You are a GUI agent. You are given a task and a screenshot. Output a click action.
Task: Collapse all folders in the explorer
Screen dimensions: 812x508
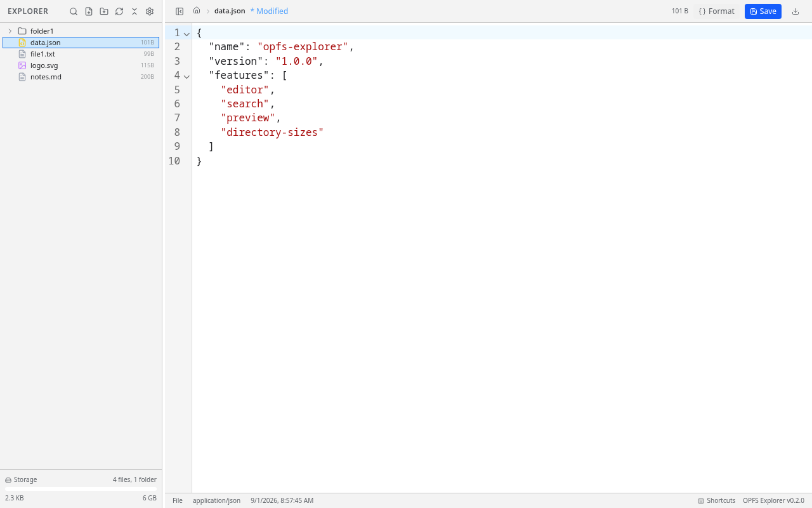click(x=134, y=11)
